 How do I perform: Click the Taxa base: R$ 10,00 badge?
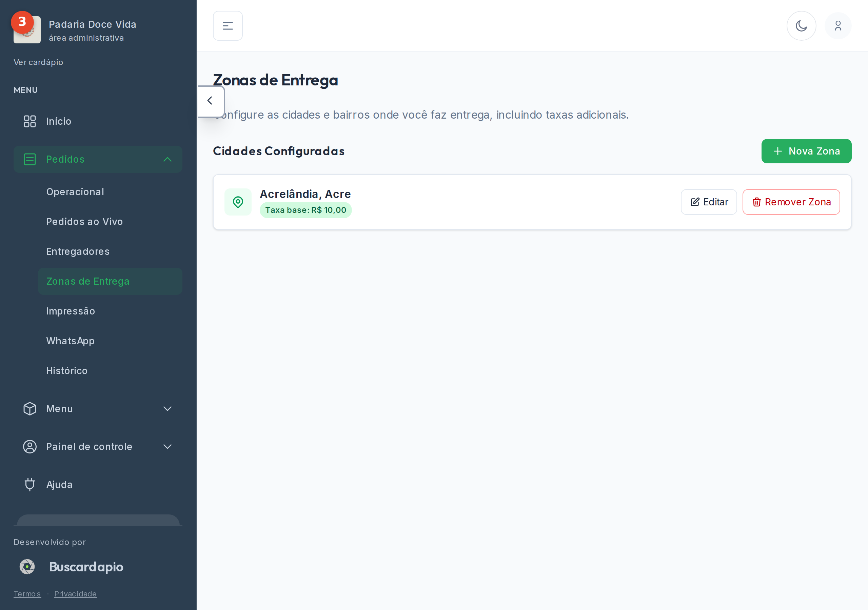click(306, 210)
